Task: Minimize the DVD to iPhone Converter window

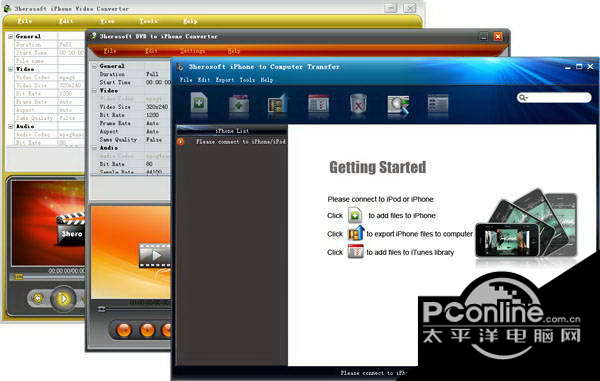Action: pyautogui.click(x=484, y=36)
